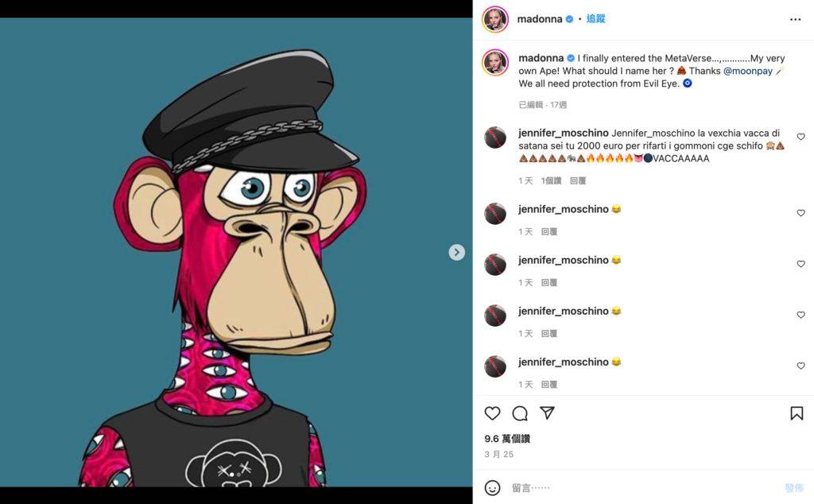Save the post with the bookmark icon
The image size is (814, 504).
[x=797, y=413]
